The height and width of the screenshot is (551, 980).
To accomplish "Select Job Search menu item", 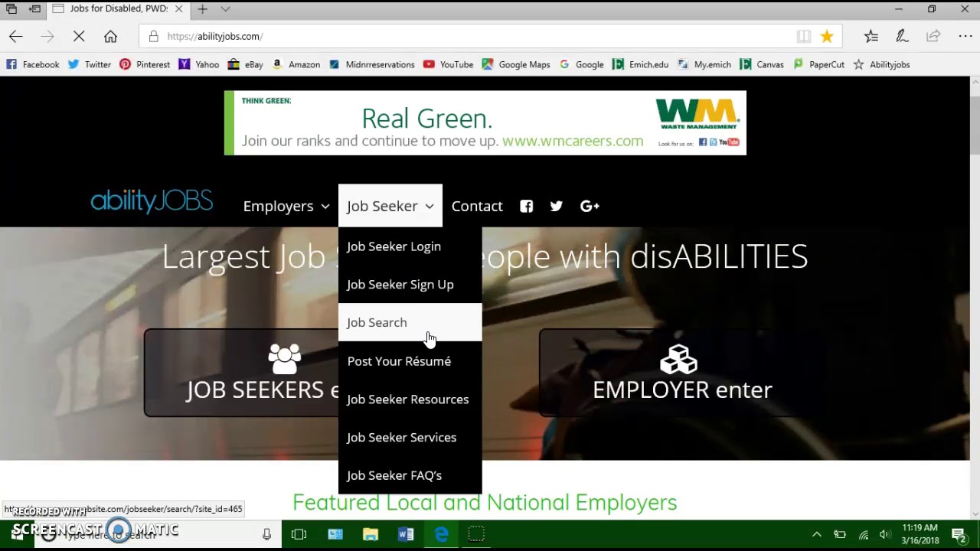I will (410, 323).
